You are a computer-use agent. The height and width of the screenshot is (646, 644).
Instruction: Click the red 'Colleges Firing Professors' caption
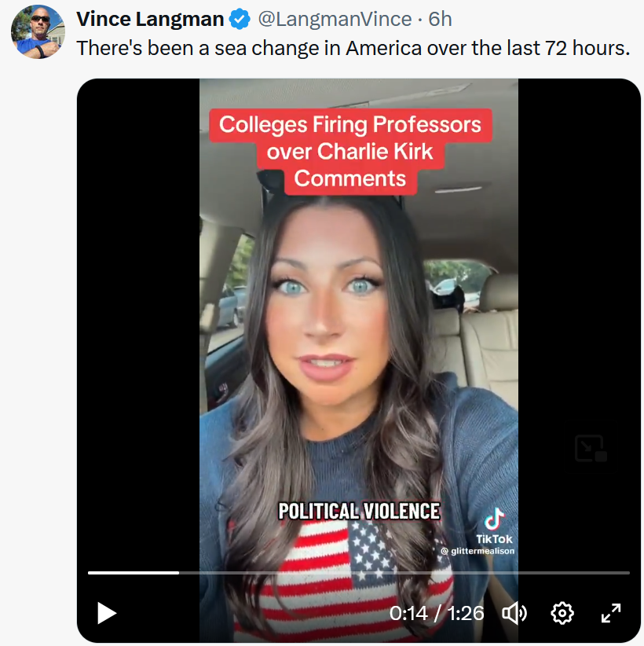click(349, 150)
